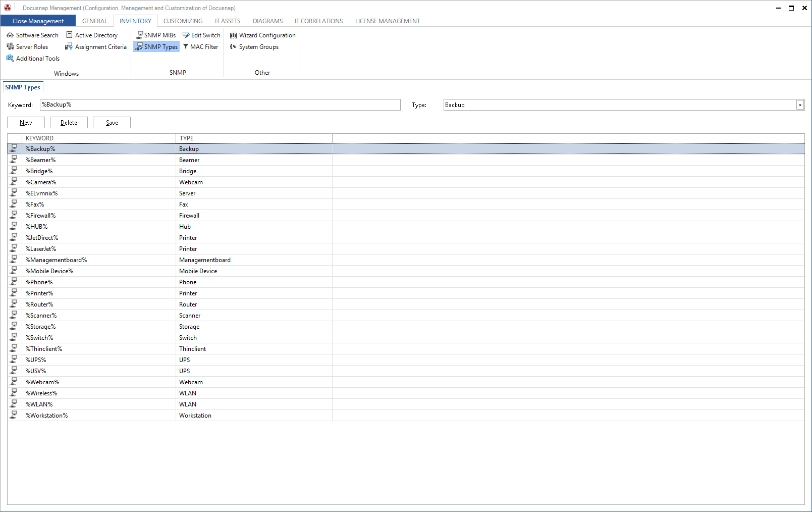Click device icon of %Firewall% row
The width and height of the screenshot is (812, 512).
coord(14,215)
